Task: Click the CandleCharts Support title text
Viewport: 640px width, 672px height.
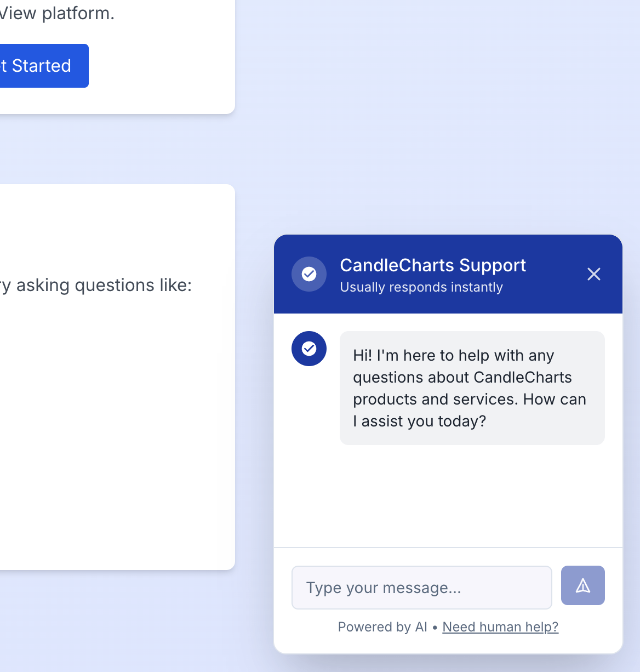Action: 432,265
